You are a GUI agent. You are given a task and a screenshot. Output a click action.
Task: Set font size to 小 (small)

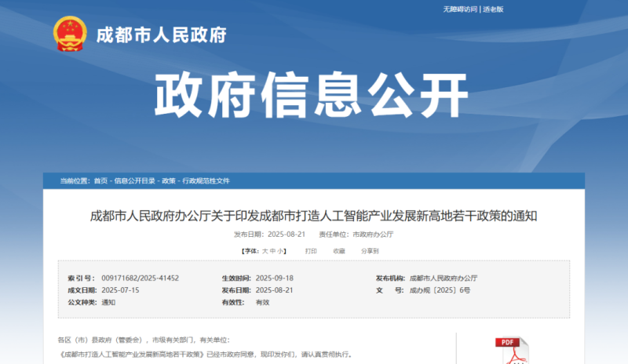click(x=280, y=251)
